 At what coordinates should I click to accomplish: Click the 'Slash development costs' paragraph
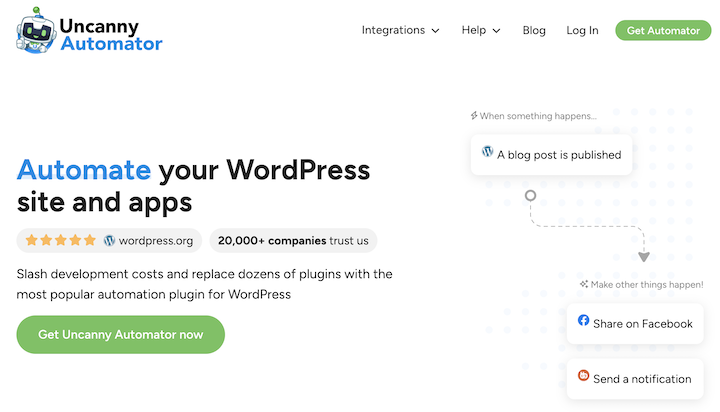[x=205, y=284]
